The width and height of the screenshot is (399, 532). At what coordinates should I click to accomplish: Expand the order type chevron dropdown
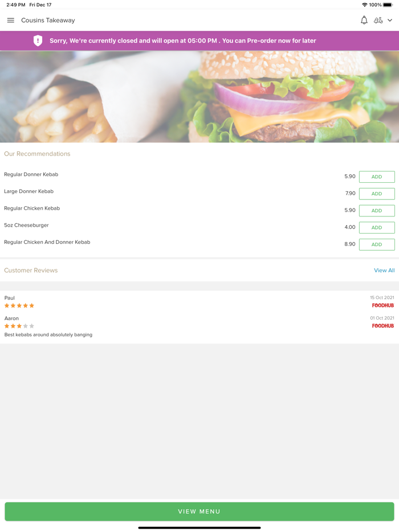pos(390,21)
